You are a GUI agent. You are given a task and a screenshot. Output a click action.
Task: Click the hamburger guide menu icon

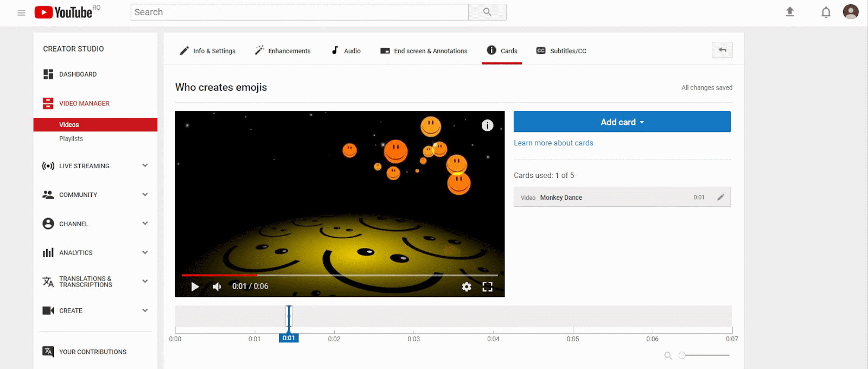coord(21,12)
